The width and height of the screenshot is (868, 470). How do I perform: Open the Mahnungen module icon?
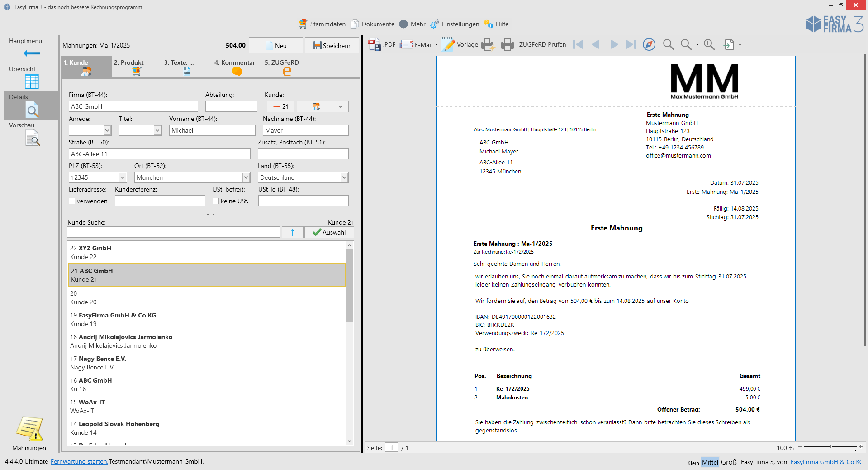pos(29,428)
